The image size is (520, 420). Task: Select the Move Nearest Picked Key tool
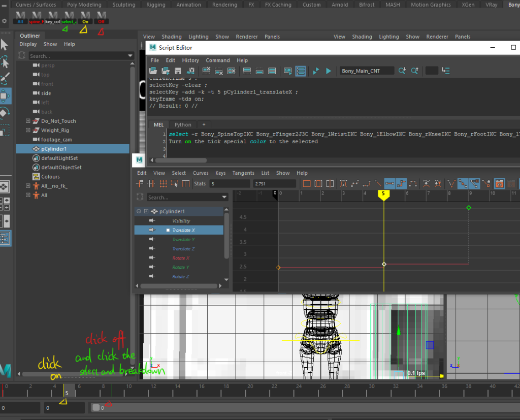[x=140, y=183]
